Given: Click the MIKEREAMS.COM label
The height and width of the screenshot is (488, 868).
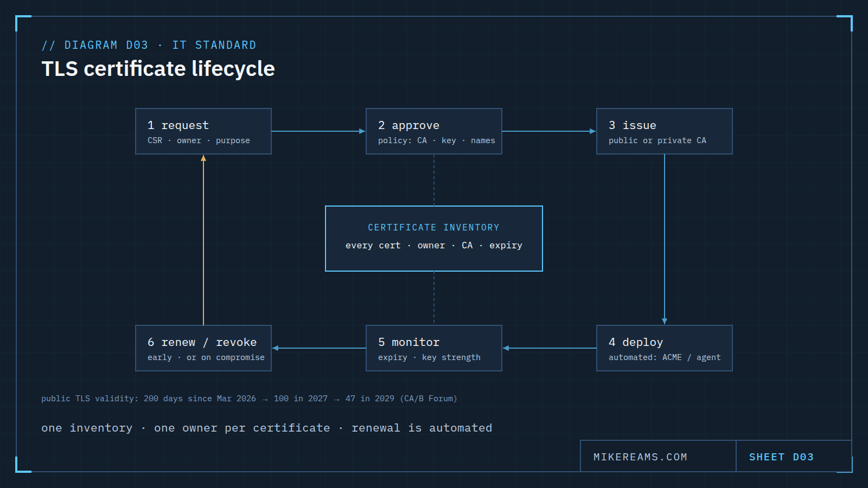Looking at the screenshot, I should [640, 457].
